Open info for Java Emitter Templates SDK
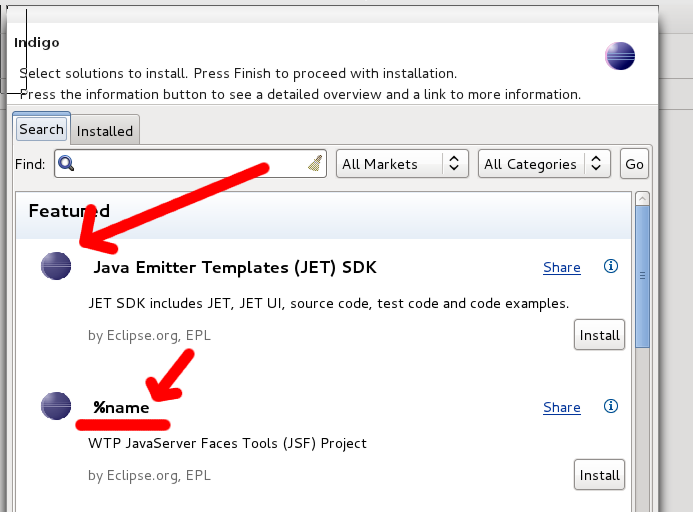This screenshot has height=512, width=693. 611,266
